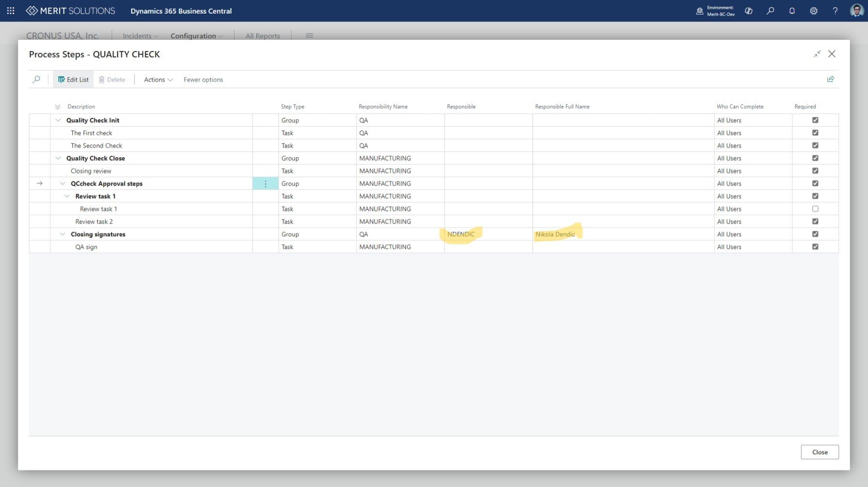
Task: Open the user profile avatar
Action: coord(856,11)
